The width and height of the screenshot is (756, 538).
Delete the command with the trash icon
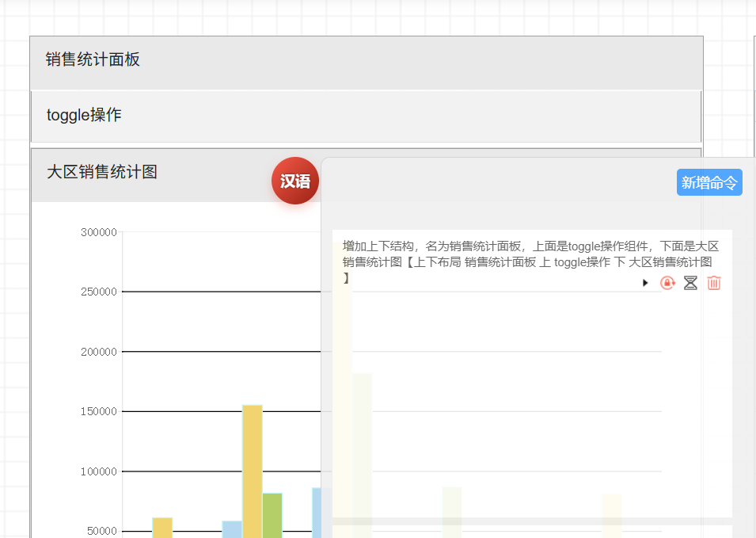pos(714,283)
